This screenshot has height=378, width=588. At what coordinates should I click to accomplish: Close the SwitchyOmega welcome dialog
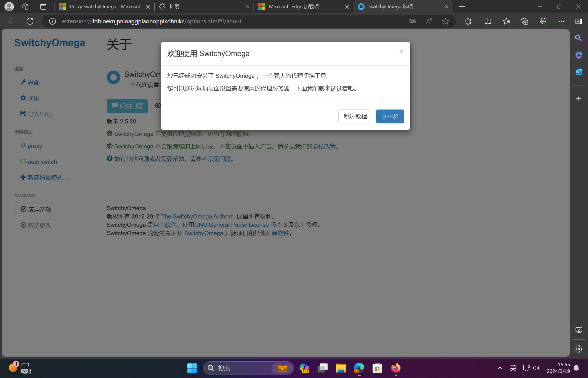[401, 51]
